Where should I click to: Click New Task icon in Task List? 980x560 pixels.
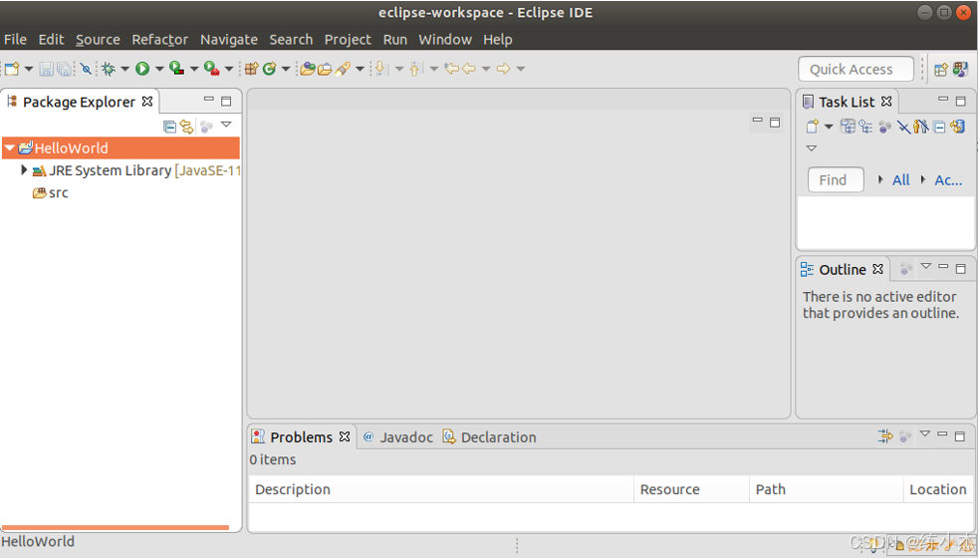click(x=812, y=127)
